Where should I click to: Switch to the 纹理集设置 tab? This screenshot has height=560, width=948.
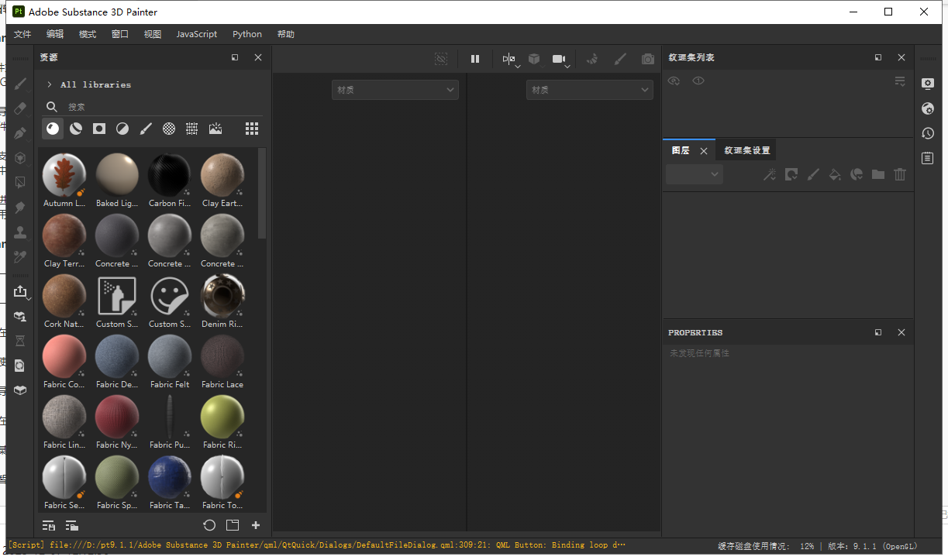pos(747,150)
